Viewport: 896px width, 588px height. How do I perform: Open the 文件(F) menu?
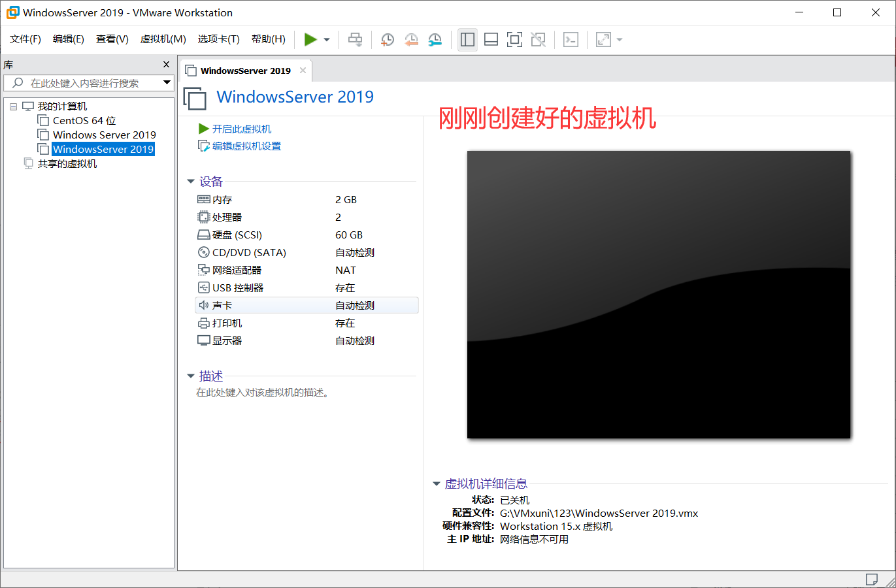[x=25, y=39]
